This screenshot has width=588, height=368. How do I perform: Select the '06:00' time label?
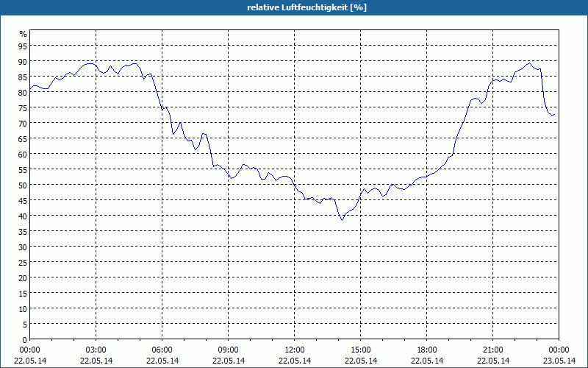tap(162, 350)
